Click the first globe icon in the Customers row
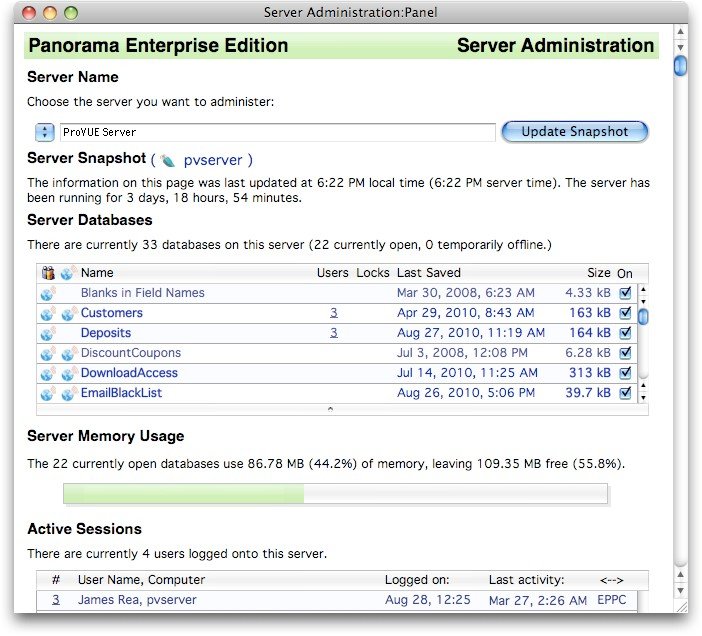This screenshot has width=702, height=636. [x=47, y=313]
